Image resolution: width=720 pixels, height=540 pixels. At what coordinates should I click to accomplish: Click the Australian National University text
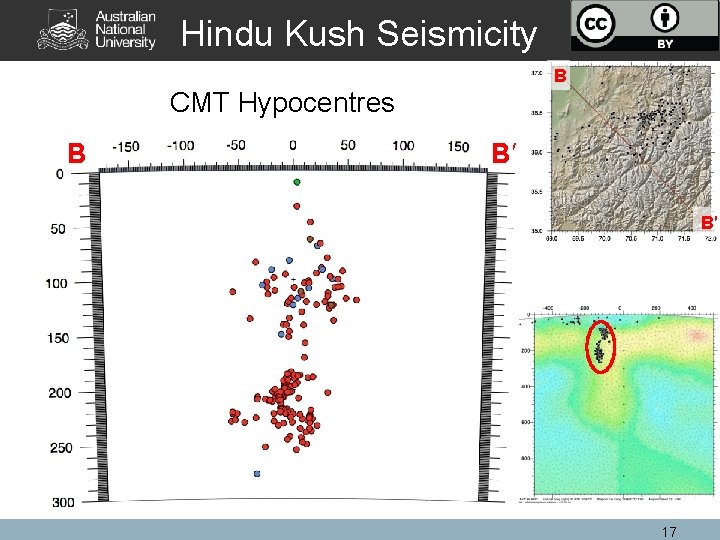pyautogui.click(x=125, y=29)
